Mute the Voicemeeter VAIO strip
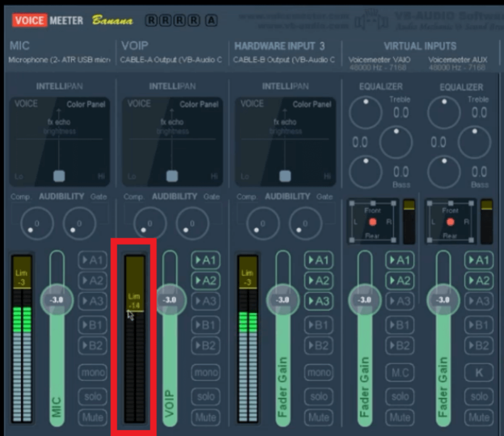This screenshot has width=504, height=436. click(x=400, y=417)
